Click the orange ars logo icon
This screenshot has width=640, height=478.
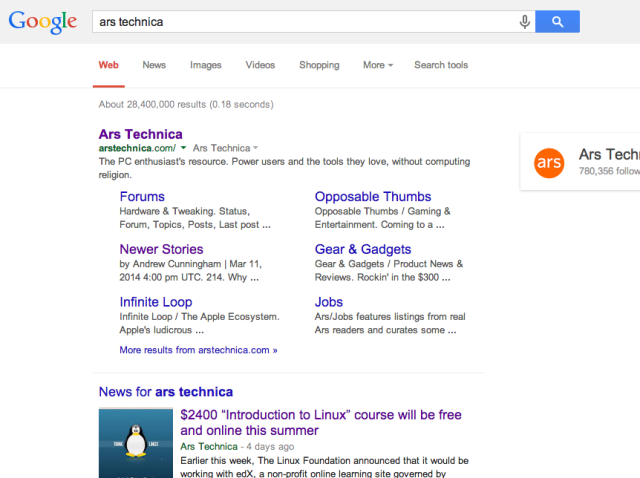(x=549, y=163)
